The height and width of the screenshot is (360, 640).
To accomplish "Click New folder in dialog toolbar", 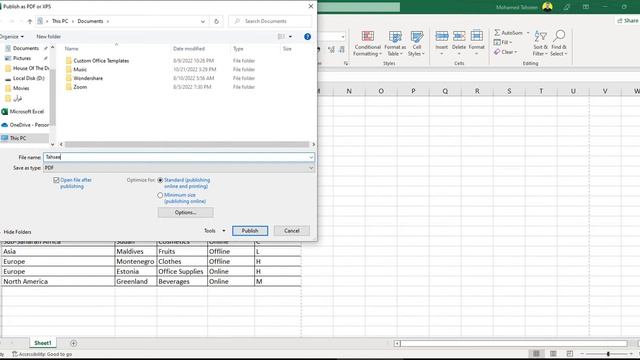I will point(49,37).
